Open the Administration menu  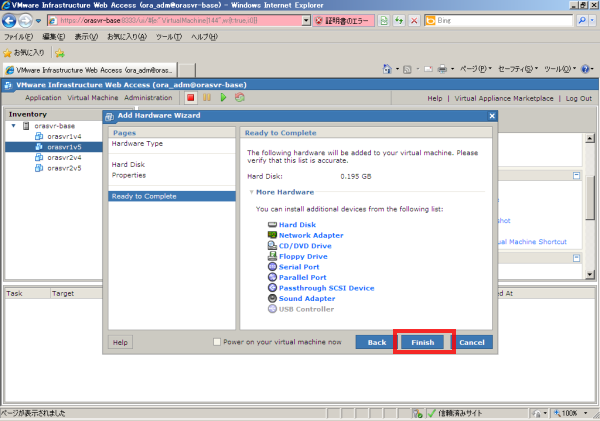tap(148, 98)
